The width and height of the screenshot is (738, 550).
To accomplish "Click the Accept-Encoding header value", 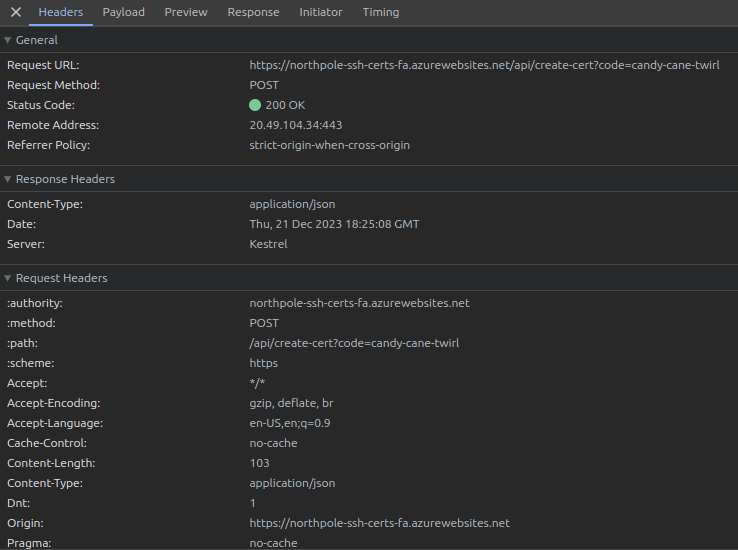I will (x=291, y=403).
